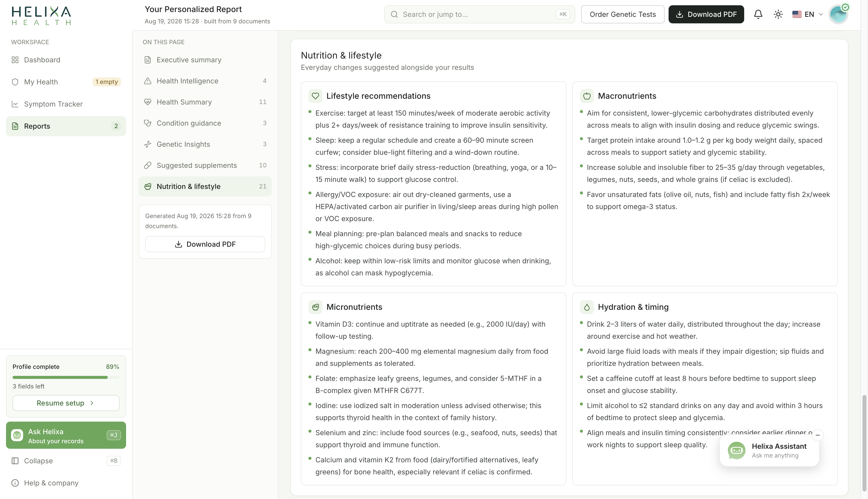Select Nutrition & lifestyle section
Screen dimensions: 868x499
point(205,186)
